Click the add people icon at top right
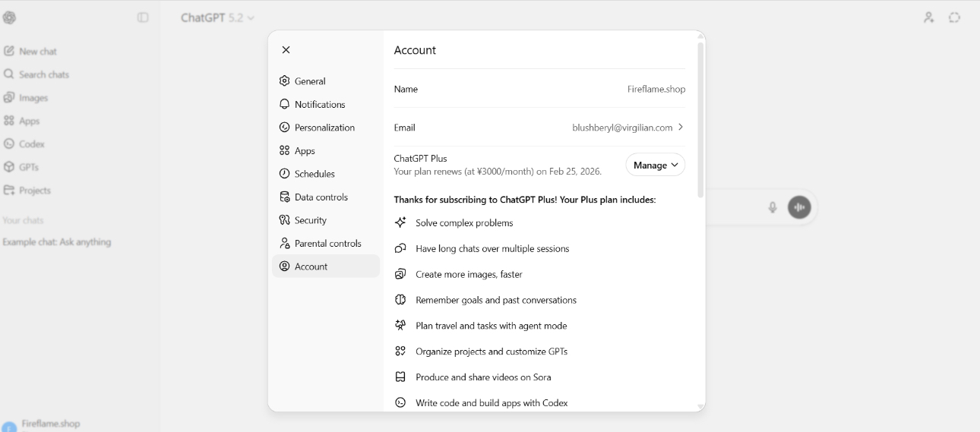This screenshot has width=980, height=432. tap(928, 17)
